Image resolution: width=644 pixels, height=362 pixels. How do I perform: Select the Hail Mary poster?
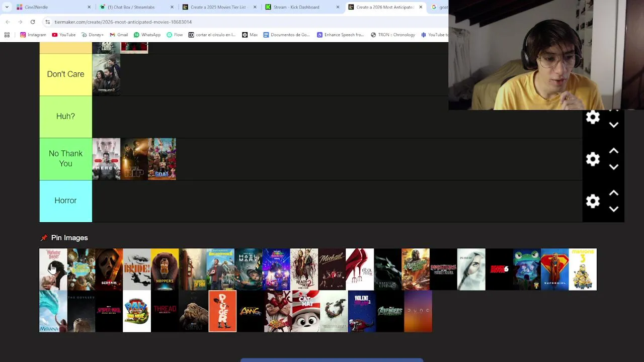[248, 269]
